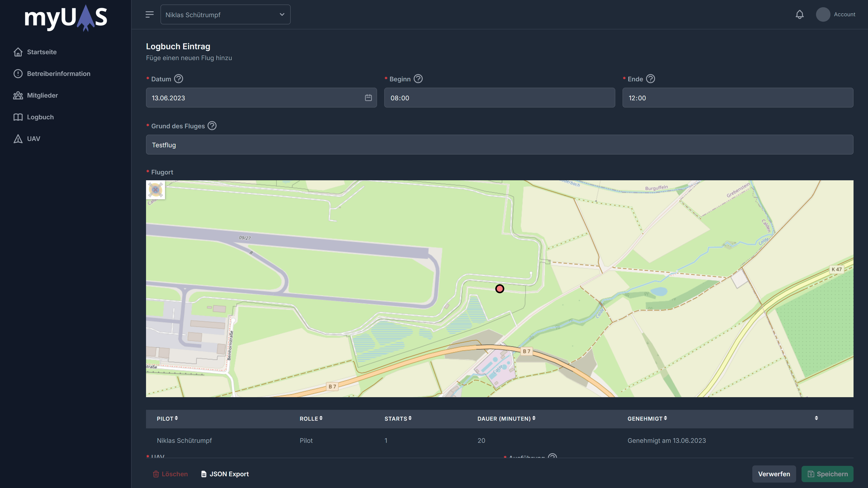Click the Ende time field
This screenshot has width=868, height=488.
737,97
